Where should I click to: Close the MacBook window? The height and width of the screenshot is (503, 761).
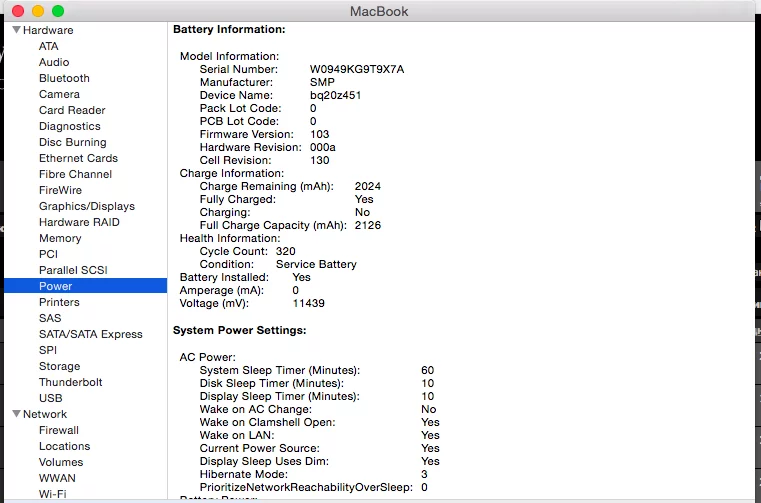[x=18, y=11]
